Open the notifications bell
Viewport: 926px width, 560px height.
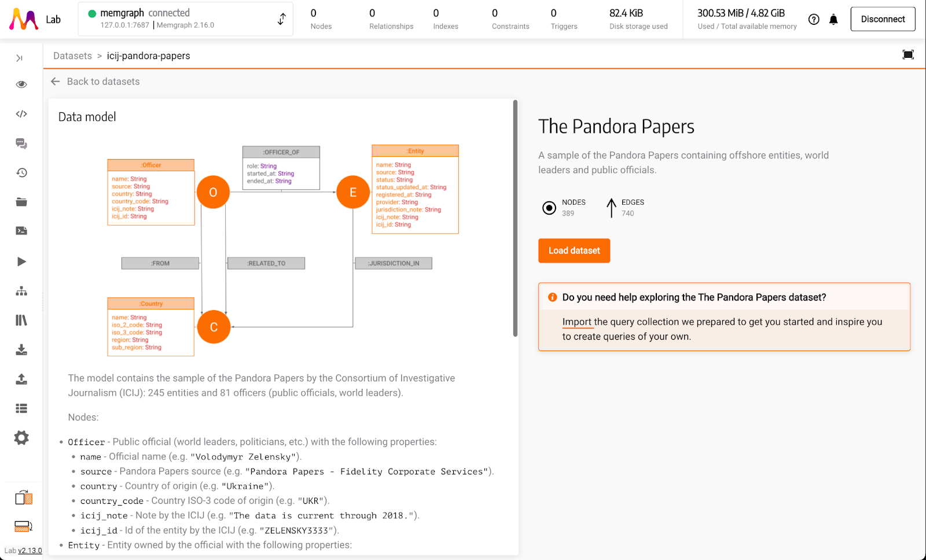point(833,19)
